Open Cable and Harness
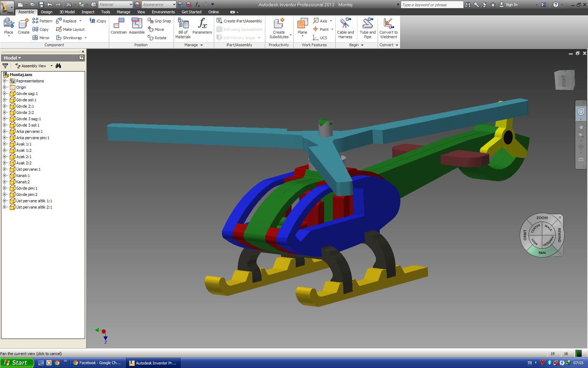588x368 pixels. tap(345, 28)
